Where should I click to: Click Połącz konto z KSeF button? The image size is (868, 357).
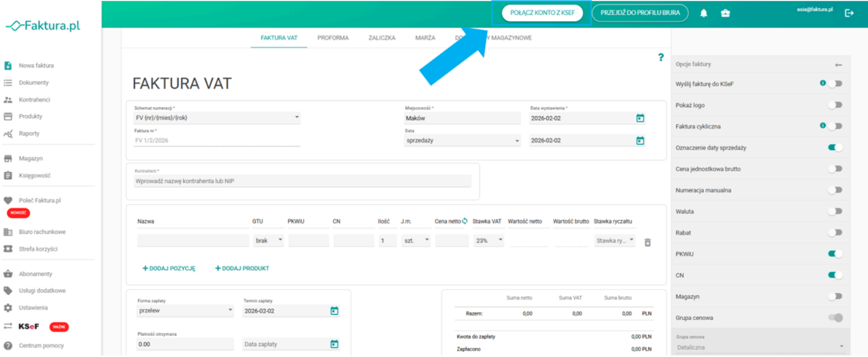pos(542,13)
